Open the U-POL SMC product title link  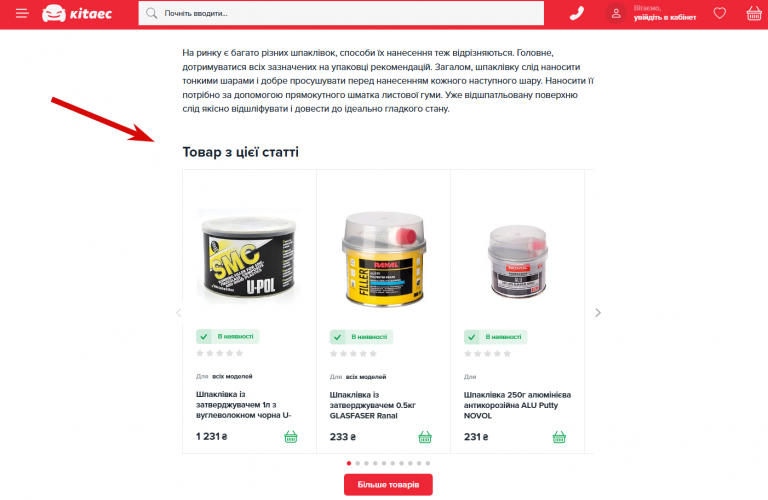(243, 405)
